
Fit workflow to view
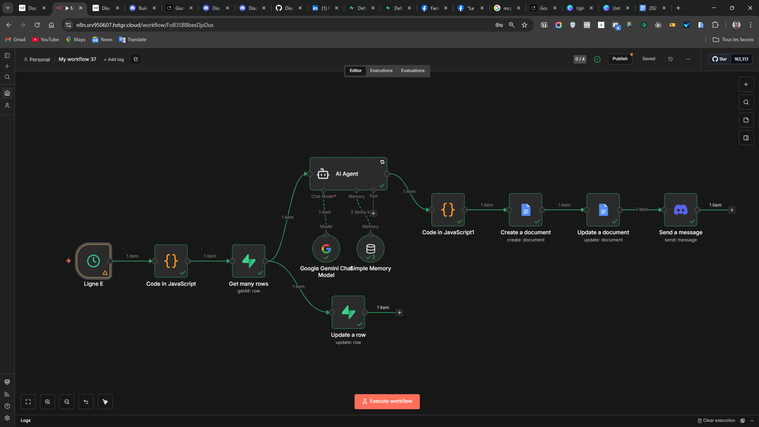[x=28, y=402]
